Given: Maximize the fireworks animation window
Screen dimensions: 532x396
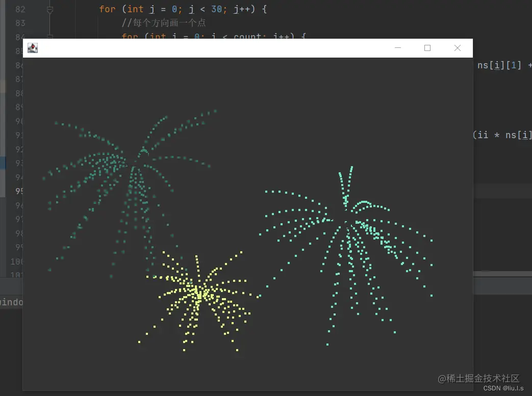Looking at the screenshot, I should click(x=427, y=48).
